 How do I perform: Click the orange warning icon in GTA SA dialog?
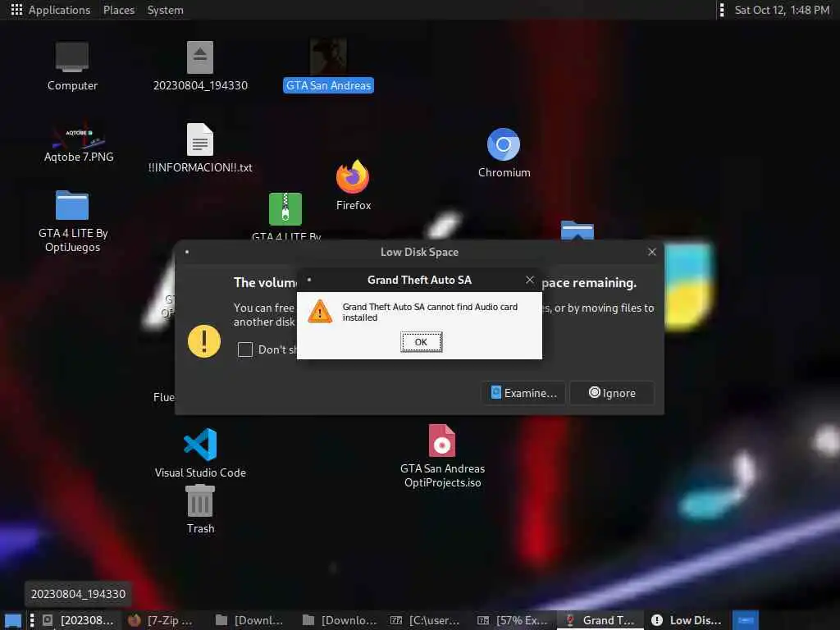pos(320,311)
